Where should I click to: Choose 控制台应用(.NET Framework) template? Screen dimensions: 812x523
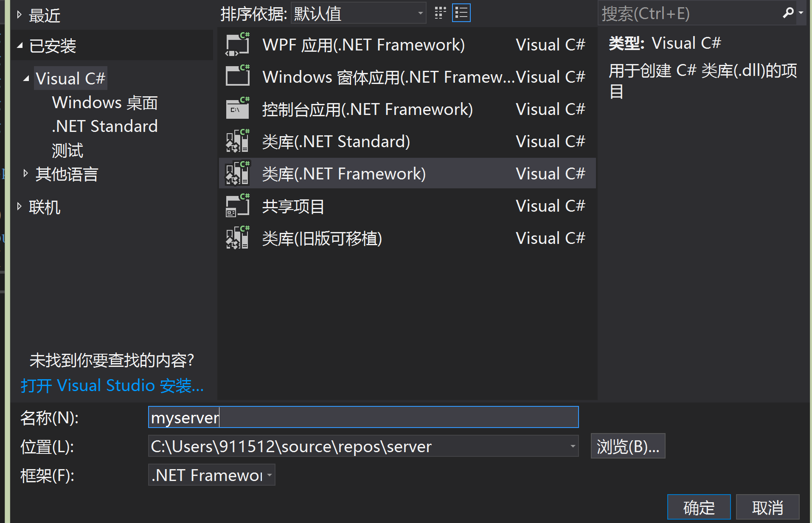tap(407, 109)
